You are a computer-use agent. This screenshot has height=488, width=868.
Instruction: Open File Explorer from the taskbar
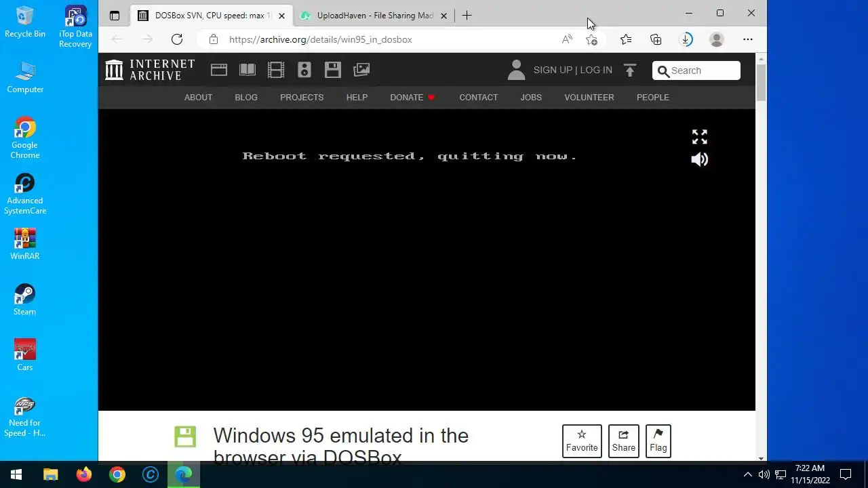tap(51, 474)
